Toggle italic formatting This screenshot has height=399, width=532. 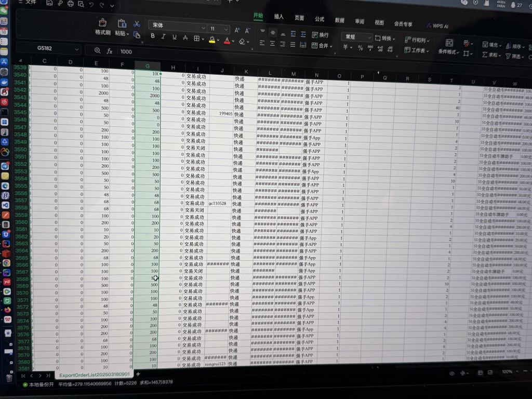pyautogui.click(x=163, y=37)
